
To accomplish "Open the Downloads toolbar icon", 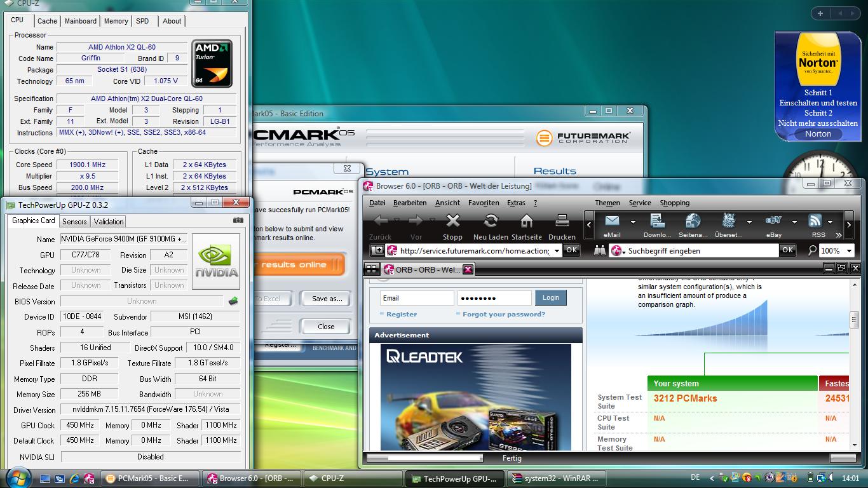I will click(657, 220).
